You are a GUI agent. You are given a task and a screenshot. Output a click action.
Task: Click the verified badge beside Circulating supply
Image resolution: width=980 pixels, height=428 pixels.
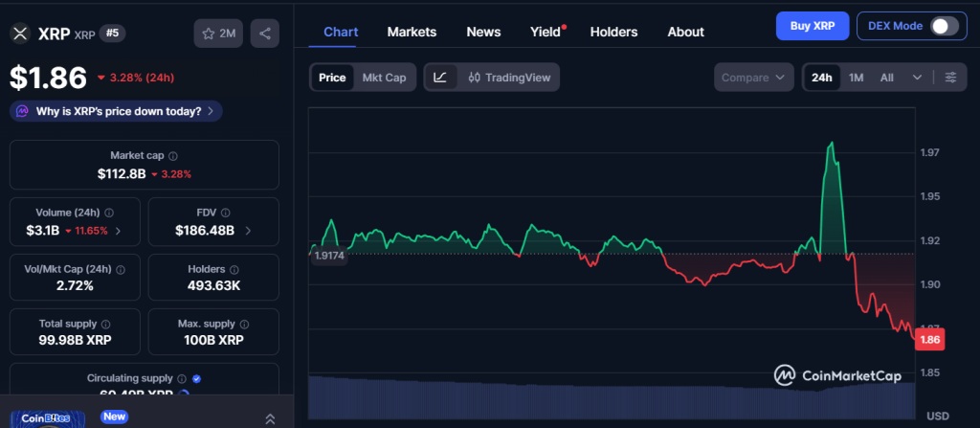tap(197, 378)
